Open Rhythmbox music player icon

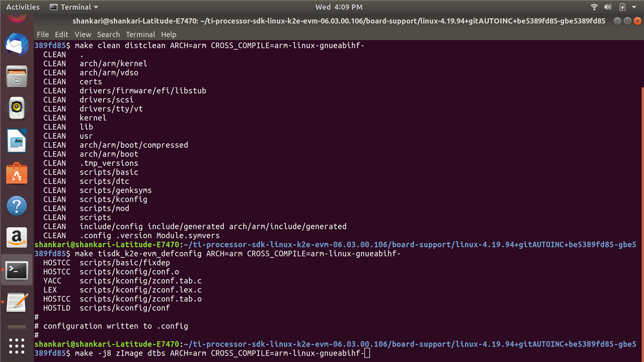(x=17, y=108)
